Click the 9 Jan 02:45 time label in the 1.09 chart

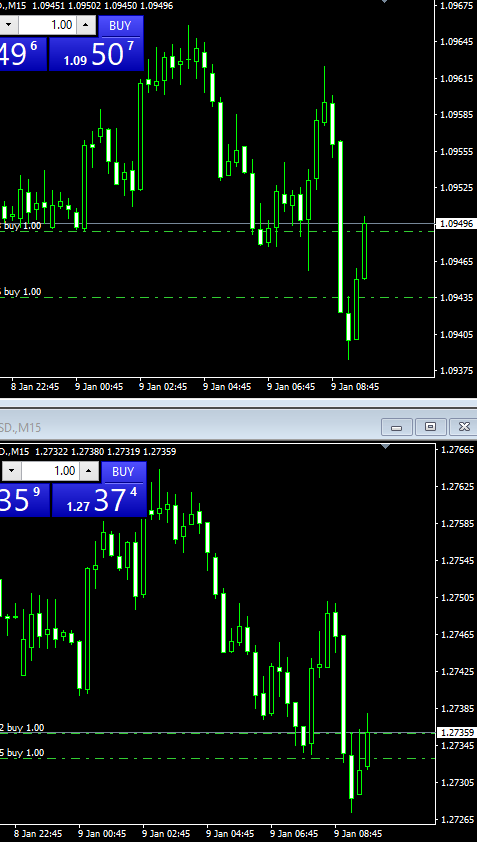163,387
